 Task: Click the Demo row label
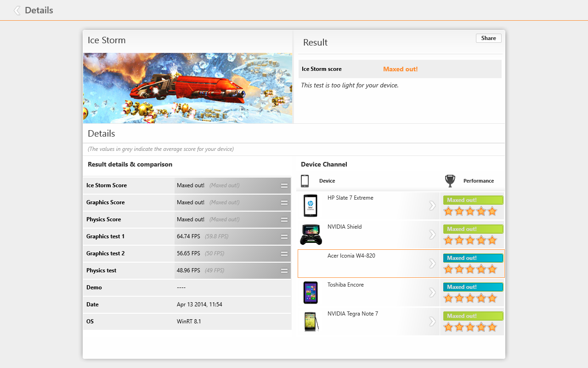coord(94,287)
